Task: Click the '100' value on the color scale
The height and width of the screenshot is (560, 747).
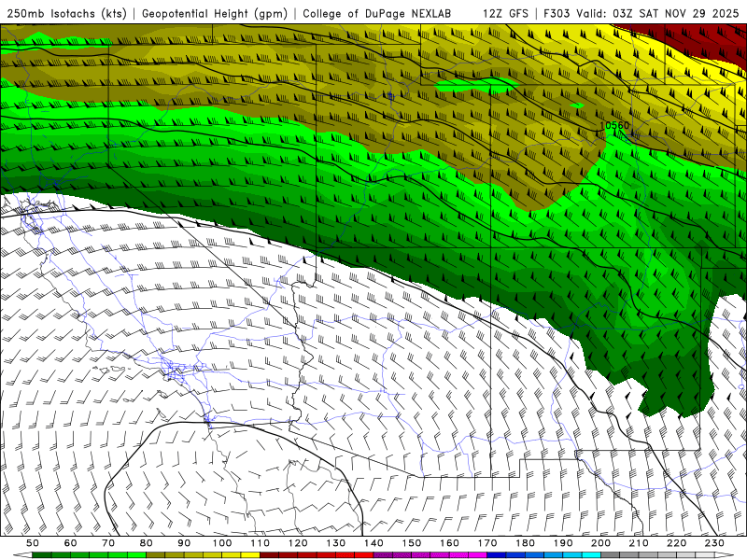Action: pos(222,543)
